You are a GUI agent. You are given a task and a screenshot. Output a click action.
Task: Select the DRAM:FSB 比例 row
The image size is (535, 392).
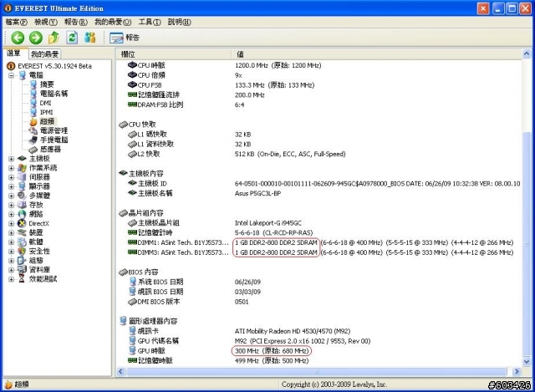coord(318,104)
